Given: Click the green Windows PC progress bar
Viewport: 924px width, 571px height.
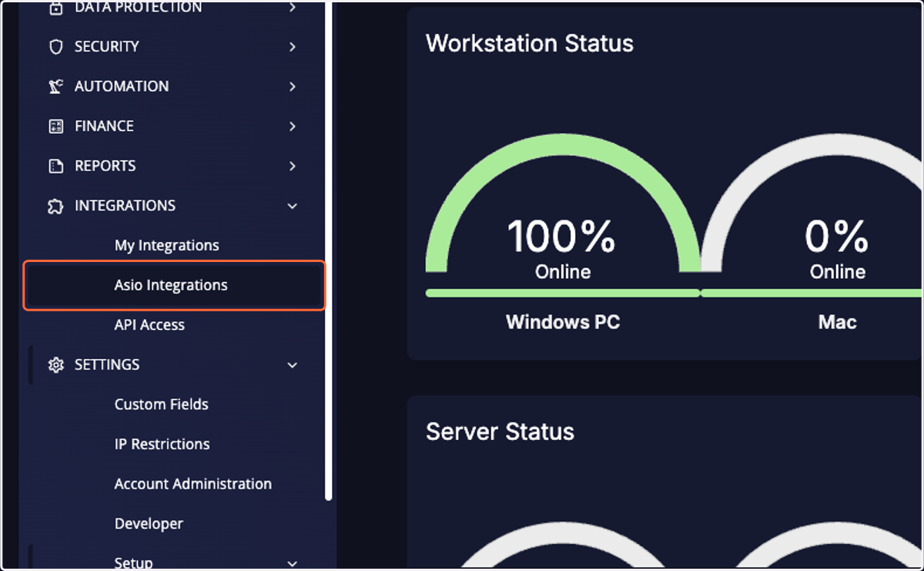Looking at the screenshot, I should [563, 293].
